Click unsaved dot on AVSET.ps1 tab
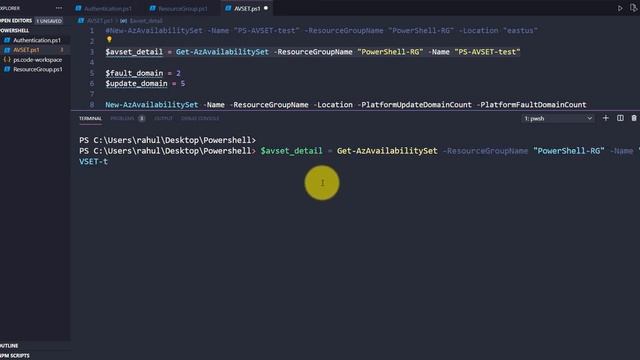Viewport: 640px width, 360px height. tap(266, 8)
